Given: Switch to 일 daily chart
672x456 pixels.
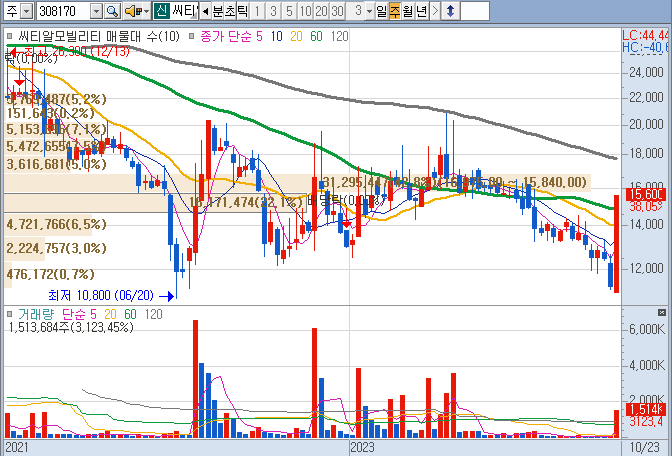Looking at the screenshot, I should pyautogui.click(x=381, y=11).
